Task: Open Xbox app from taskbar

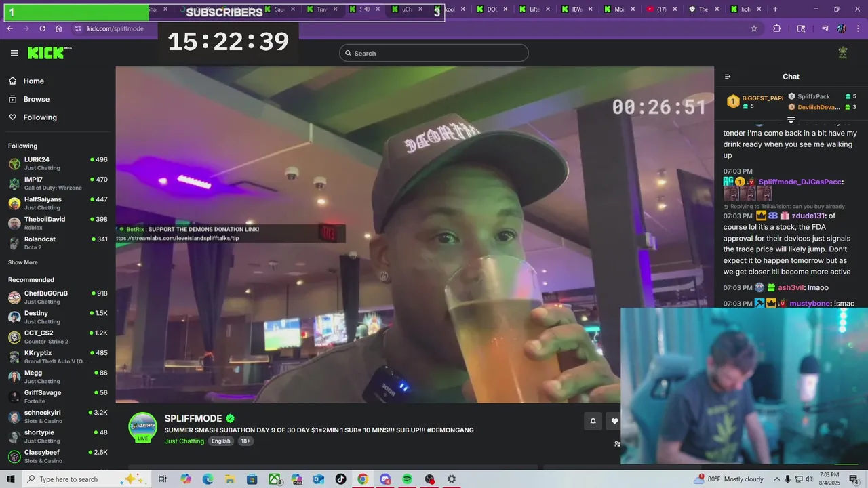Action: [x=274, y=479]
